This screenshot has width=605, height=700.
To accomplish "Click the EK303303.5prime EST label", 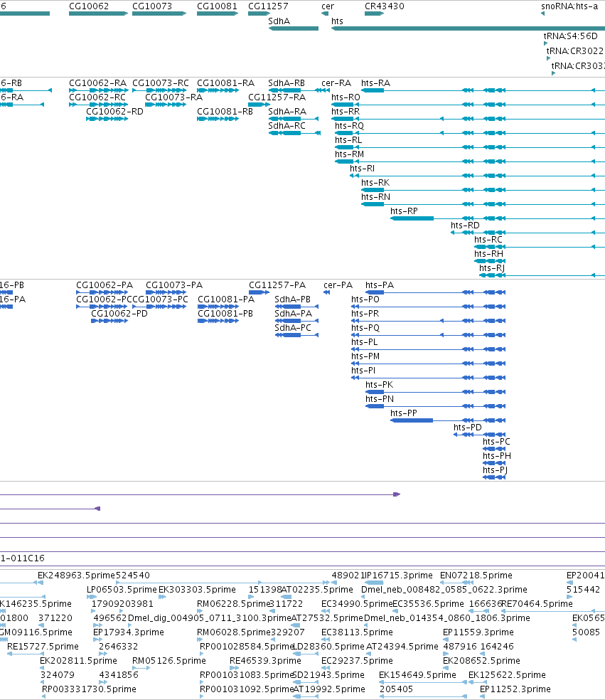I will click(197, 590).
